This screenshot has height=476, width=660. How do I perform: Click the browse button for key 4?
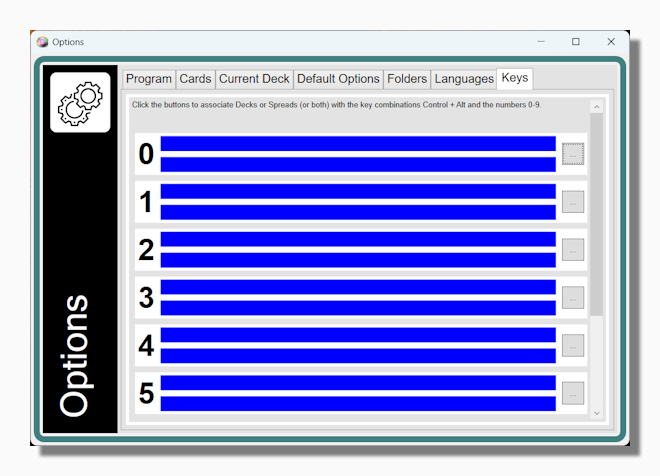573,346
